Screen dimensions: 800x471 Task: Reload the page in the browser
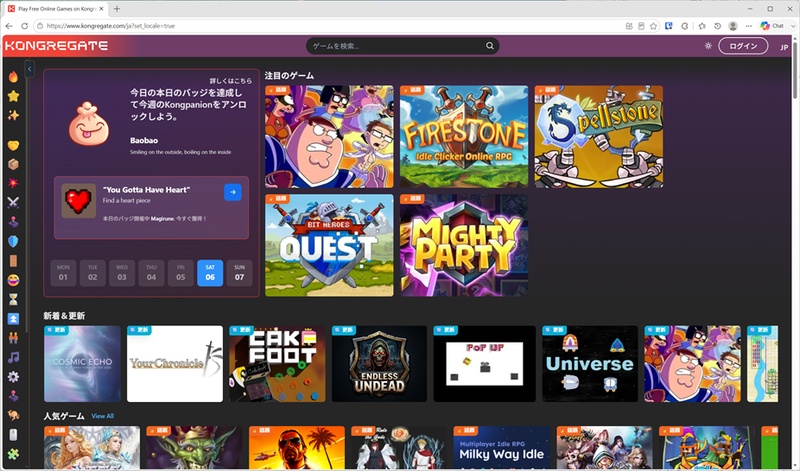(x=24, y=26)
